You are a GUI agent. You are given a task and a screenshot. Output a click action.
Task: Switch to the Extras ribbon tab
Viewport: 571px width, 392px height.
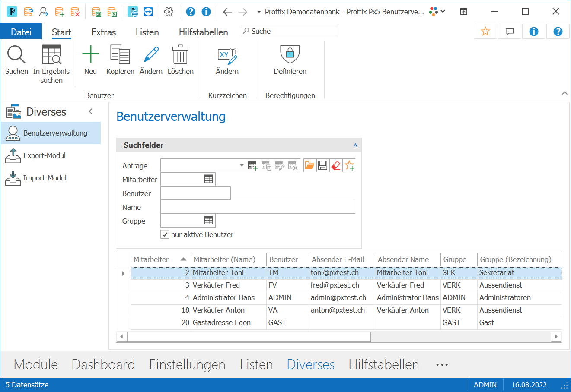pyautogui.click(x=104, y=32)
